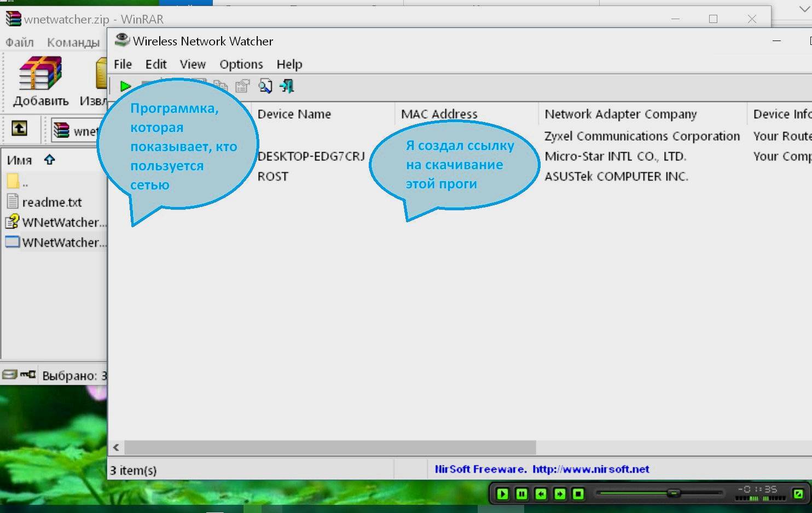Click the Wireless Network Watcher title icon
The image size is (812, 513).
point(122,40)
